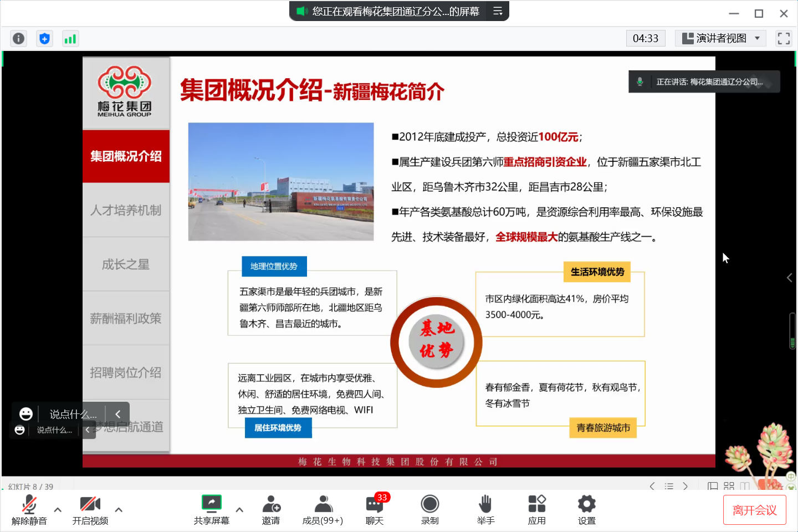798x532 pixels.
Task: Click the Leave Meeting (离开会议) button
Action: click(x=754, y=510)
